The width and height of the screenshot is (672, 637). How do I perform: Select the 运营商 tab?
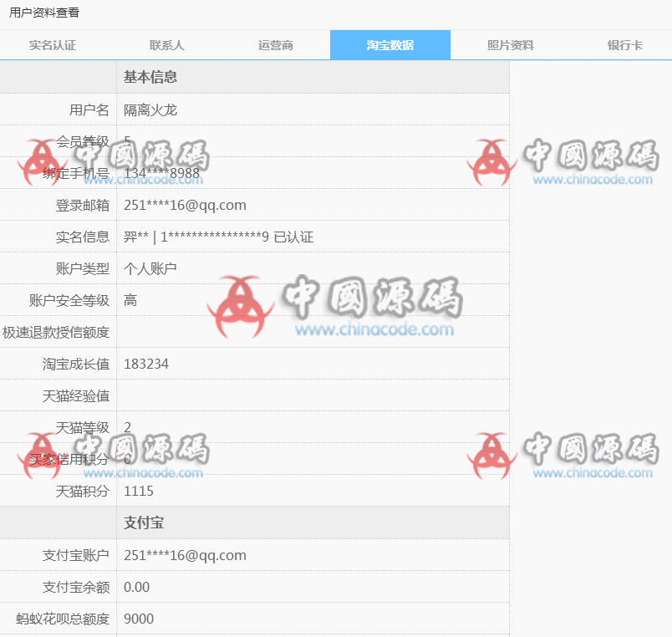pos(276,44)
